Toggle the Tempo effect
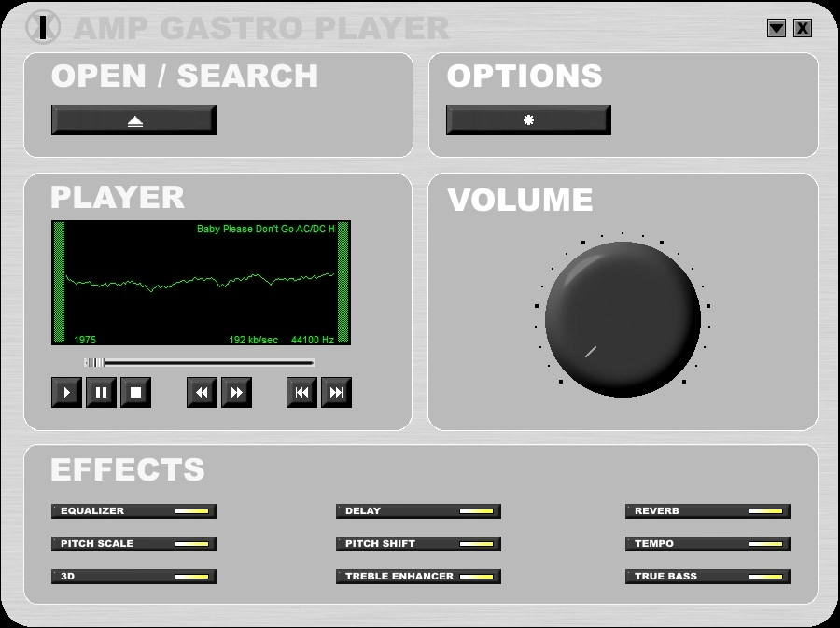 pos(707,544)
